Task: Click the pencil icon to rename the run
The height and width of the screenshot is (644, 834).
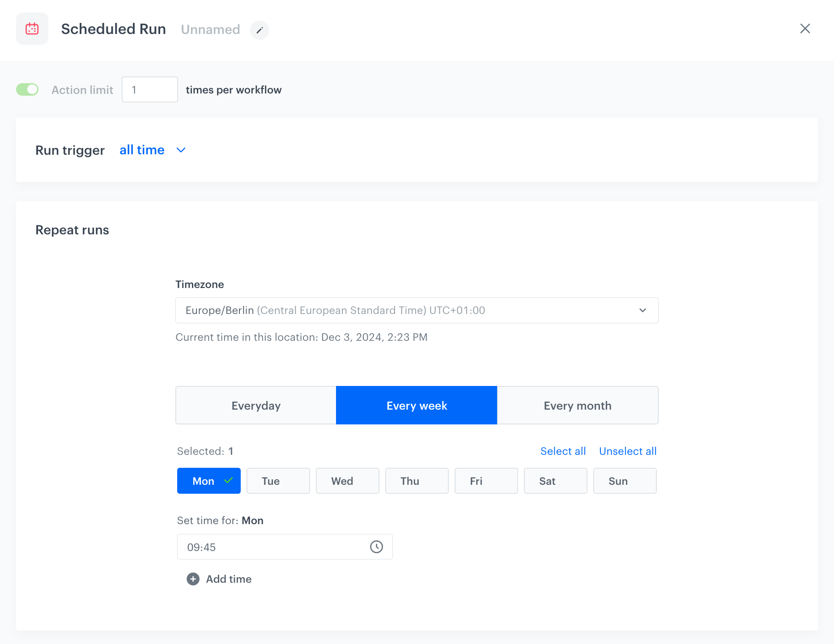Action: pos(260,30)
